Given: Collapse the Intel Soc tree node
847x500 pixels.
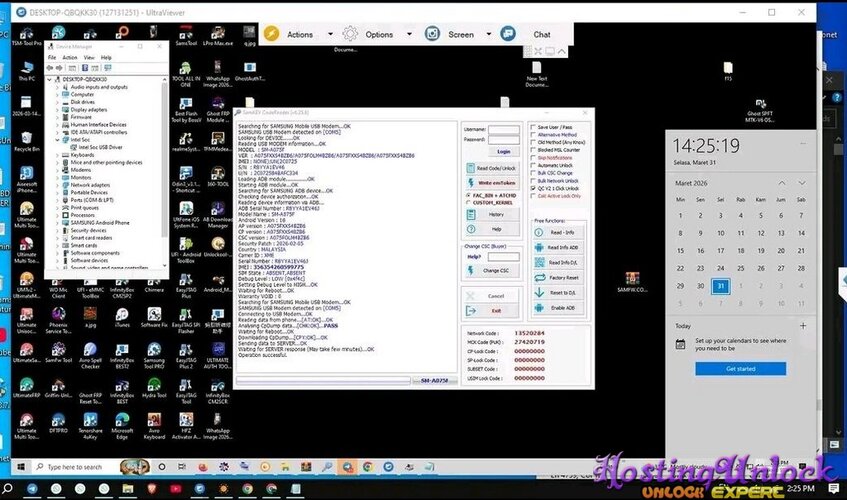Looking at the screenshot, I should pyautogui.click(x=57, y=140).
